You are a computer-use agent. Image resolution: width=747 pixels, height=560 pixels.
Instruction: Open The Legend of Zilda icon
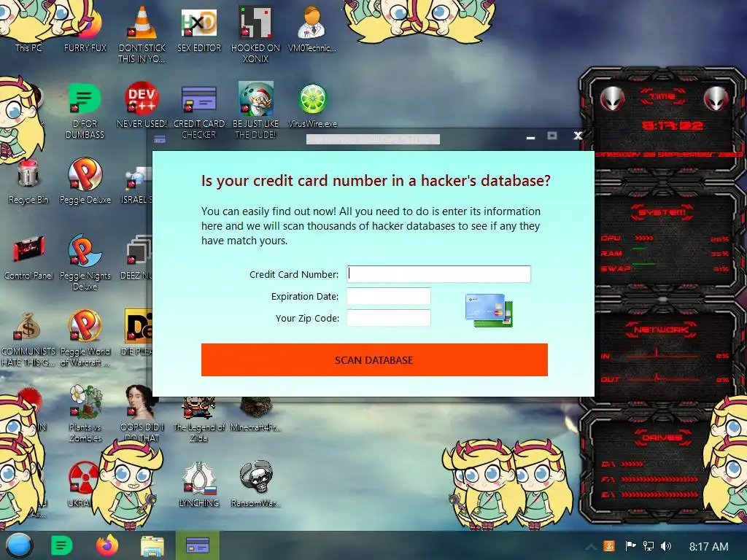pyautogui.click(x=198, y=419)
